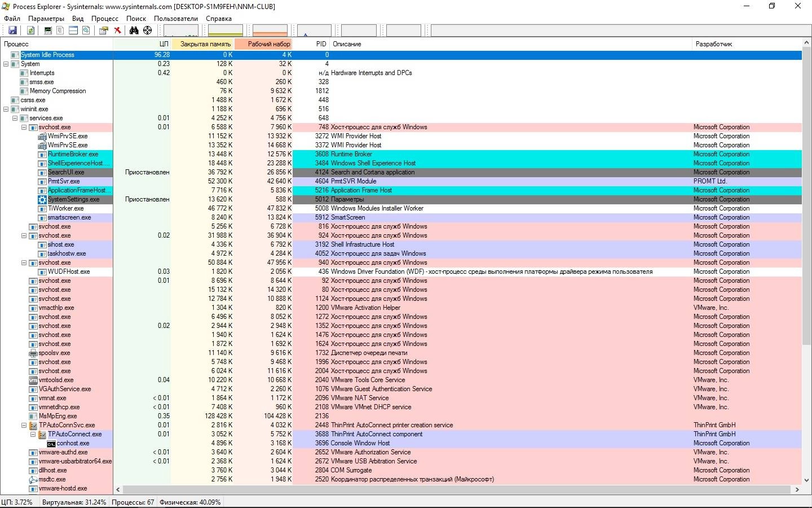Collapse the TPAutoConnSvc.exe tree node
The width and height of the screenshot is (812, 508).
24,425
